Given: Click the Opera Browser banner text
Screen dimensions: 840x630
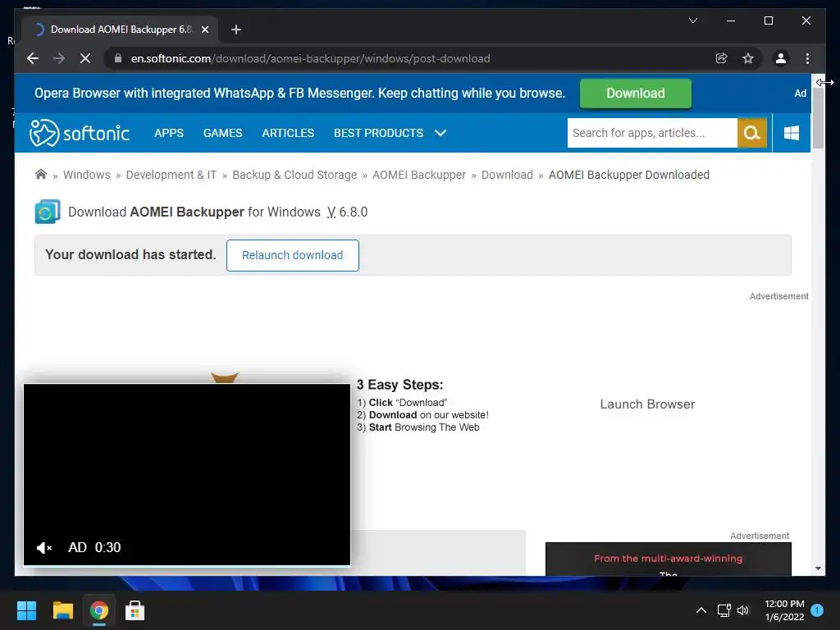Looking at the screenshot, I should [x=300, y=94].
